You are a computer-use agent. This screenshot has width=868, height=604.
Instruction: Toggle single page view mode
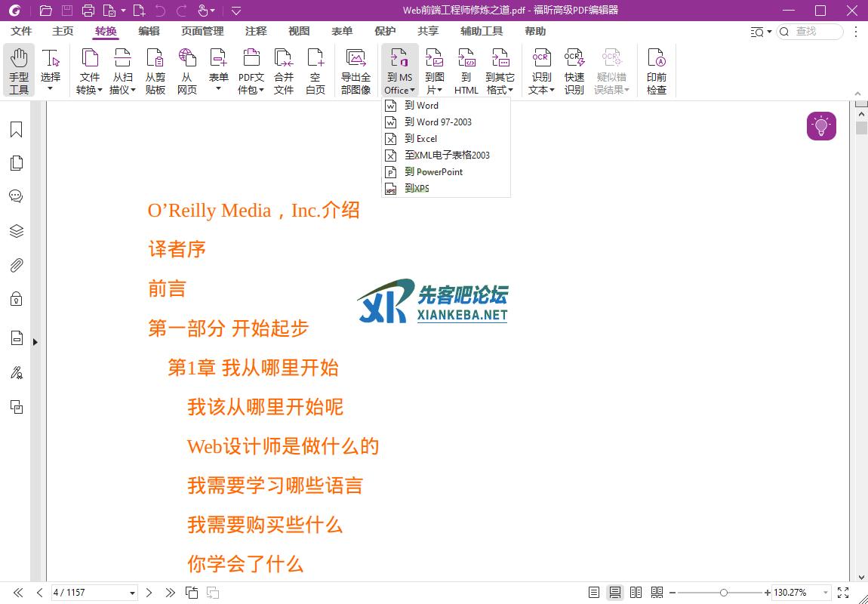click(x=595, y=593)
